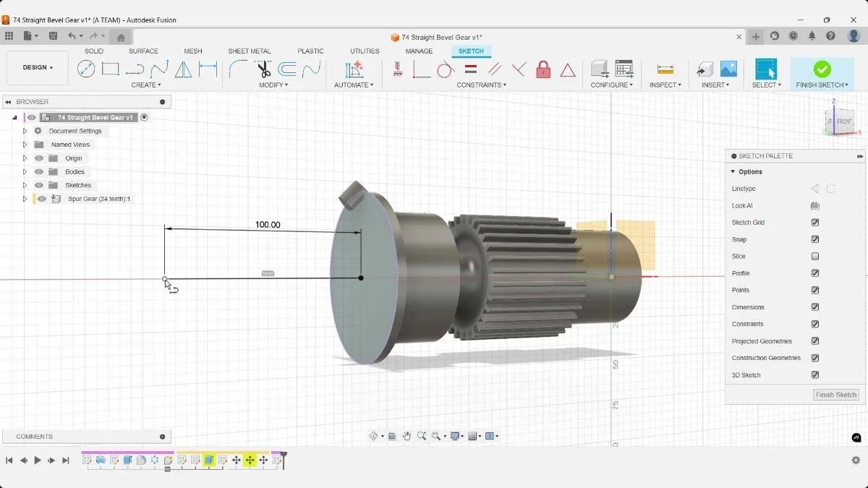Switch to the UTILITIES tab
Viewport: 868px width, 488px height.
[x=365, y=51]
